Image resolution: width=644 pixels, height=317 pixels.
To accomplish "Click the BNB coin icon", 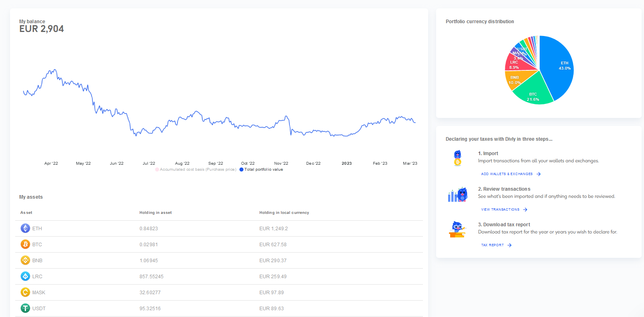I will [x=25, y=260].
